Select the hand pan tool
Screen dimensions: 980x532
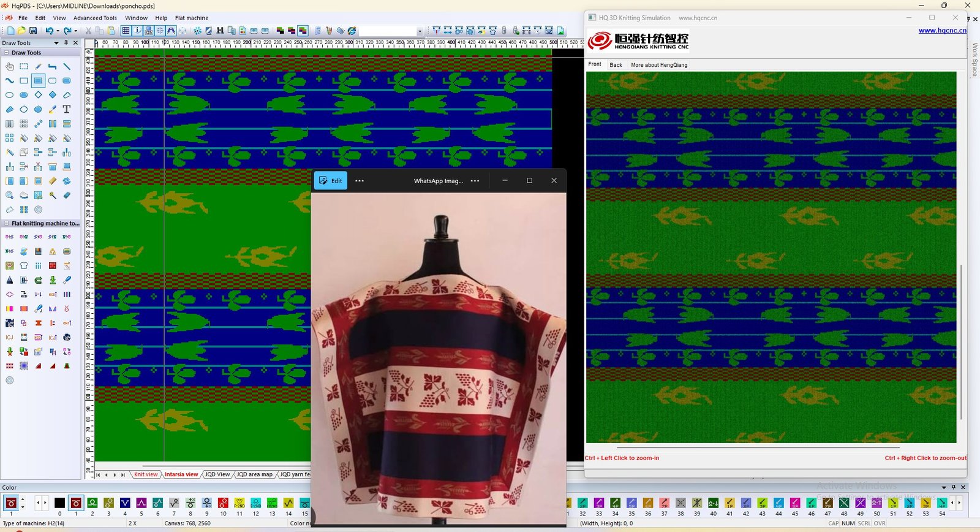tap(9, 66)
